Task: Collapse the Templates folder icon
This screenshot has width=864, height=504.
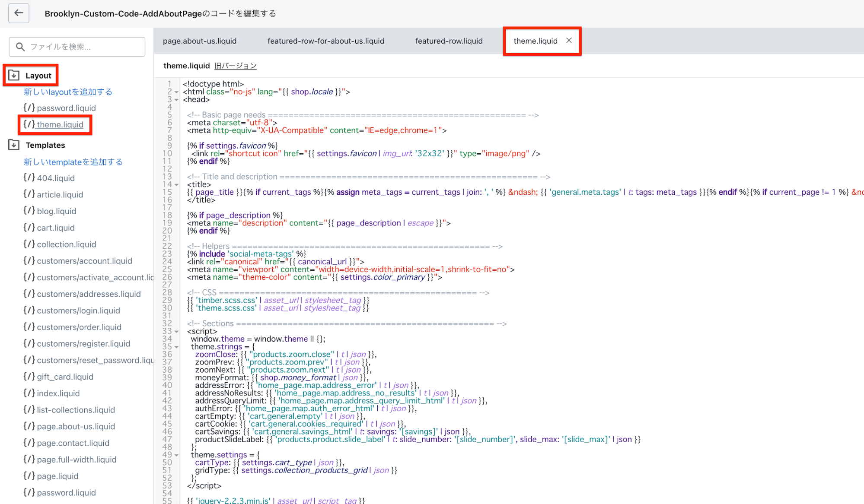Action: [x=14, y=145]
